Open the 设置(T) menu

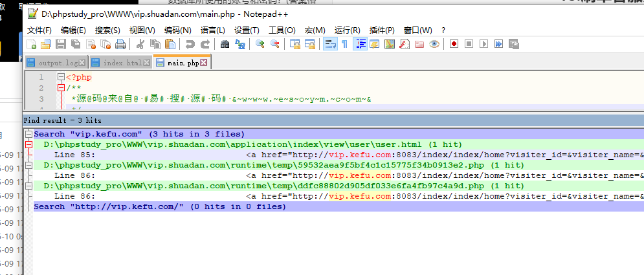point(247,30)
